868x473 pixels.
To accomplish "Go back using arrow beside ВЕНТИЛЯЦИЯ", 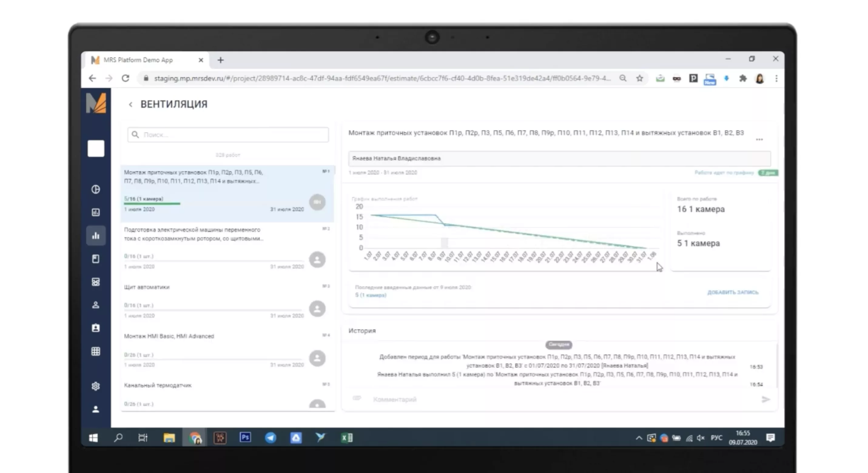I will tap(131, 105).
